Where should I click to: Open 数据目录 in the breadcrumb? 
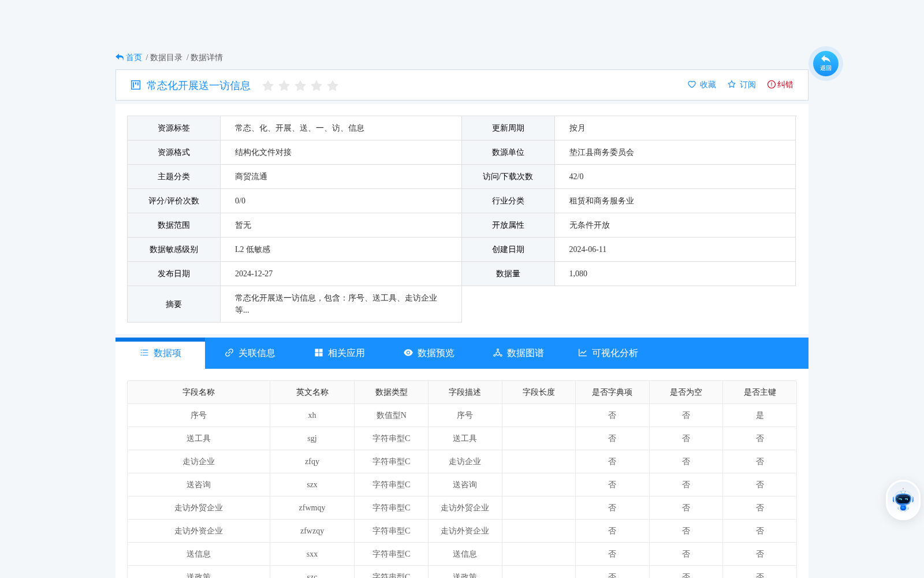[x=166, y=57]
